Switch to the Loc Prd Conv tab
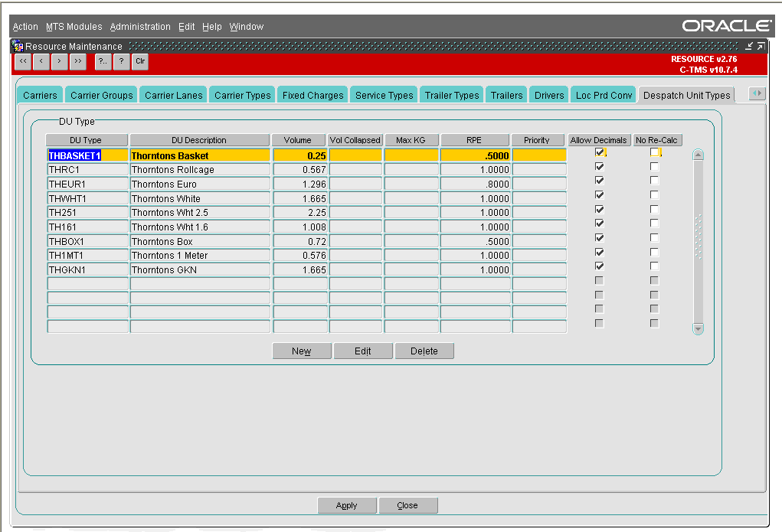The image size is (782, 532). click(x=604, y=95)
